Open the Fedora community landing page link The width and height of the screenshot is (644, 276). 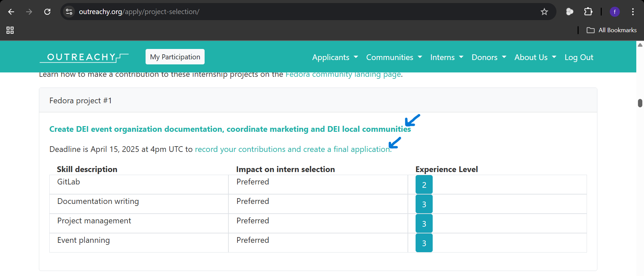[343, 75]
